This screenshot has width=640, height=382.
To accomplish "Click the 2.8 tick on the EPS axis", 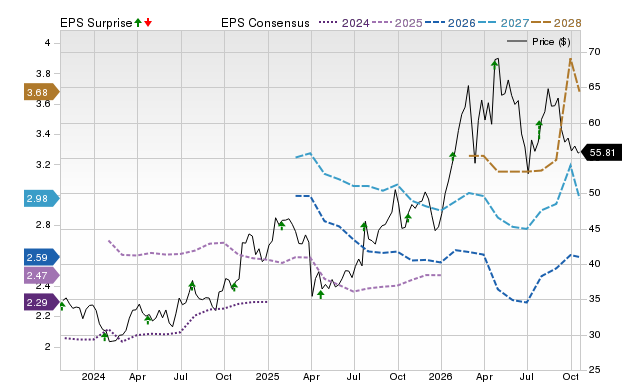I will (x=43, y=225).
